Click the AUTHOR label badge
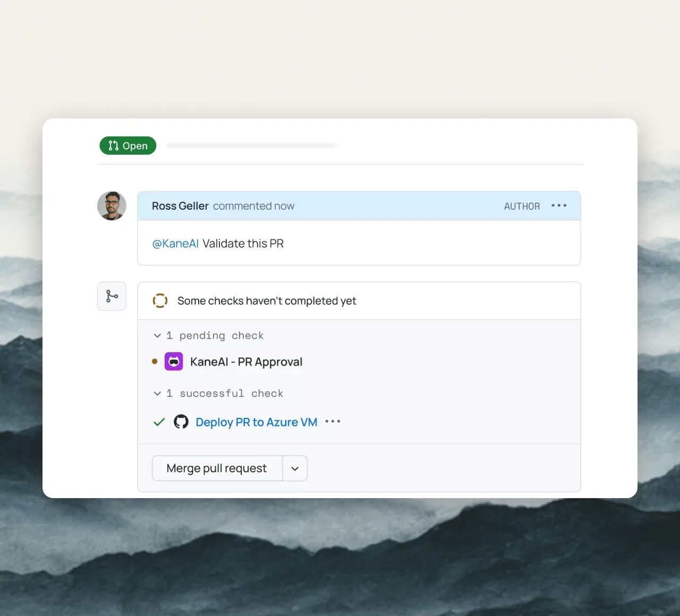 [x=522, y=206]
